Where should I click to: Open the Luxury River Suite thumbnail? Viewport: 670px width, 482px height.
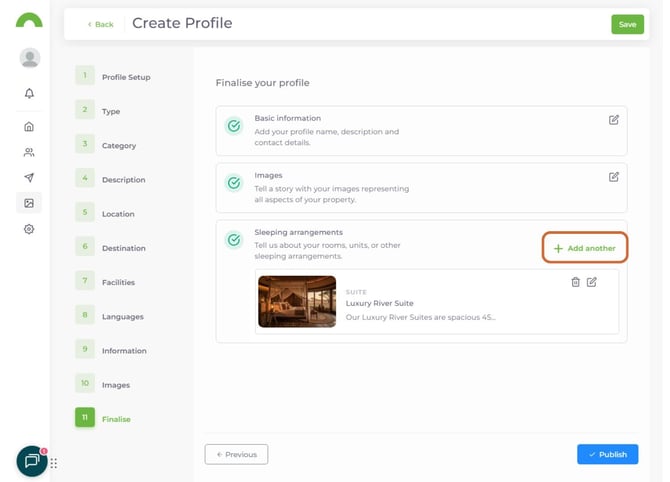coord(297,301)
